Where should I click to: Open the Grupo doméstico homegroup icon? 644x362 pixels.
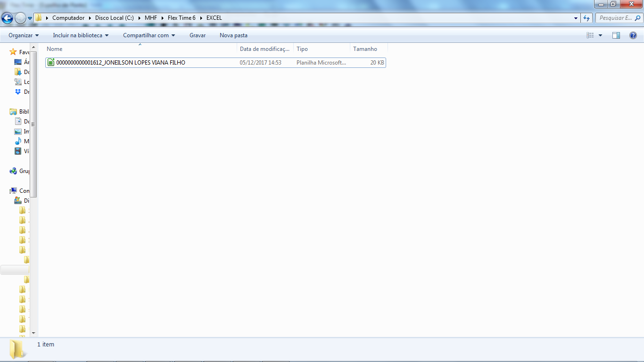(13, 171)
